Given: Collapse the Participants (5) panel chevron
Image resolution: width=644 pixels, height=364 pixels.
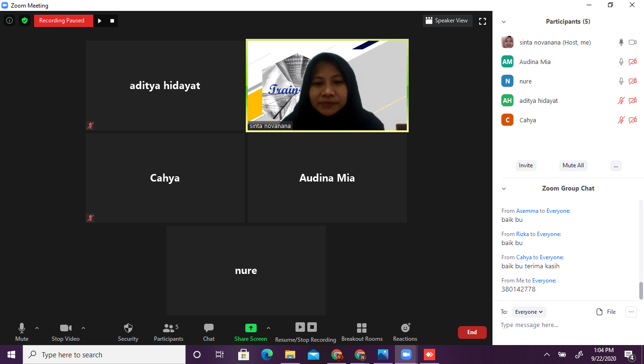Looking at the screenshot, I should click(x=504, y=22).
